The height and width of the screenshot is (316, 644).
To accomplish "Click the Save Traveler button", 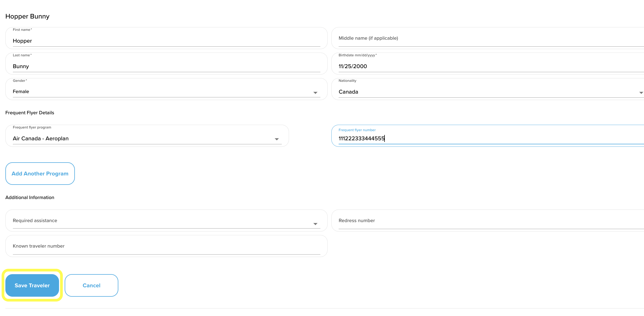I will coord(32,285).
